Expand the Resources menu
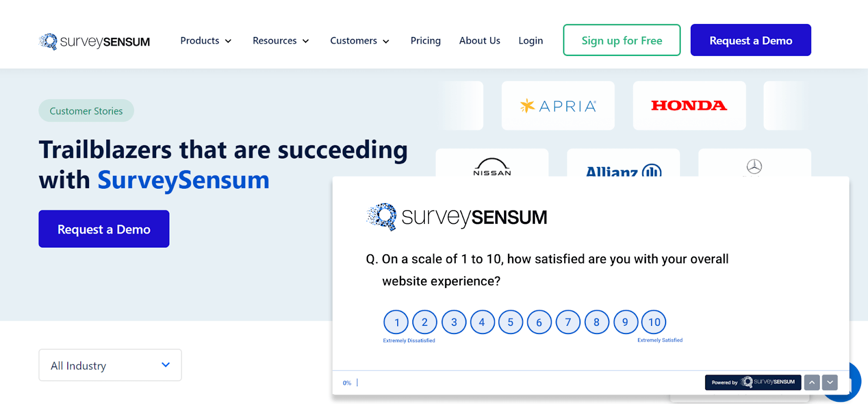This screenshot has width=868, height=404. pyautogui.click(x=280, y=40)
